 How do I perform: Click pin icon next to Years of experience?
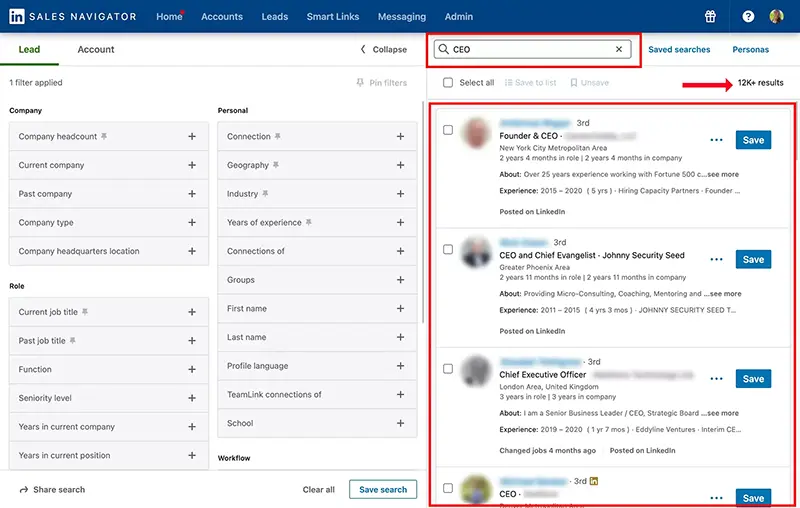(308, 222)
